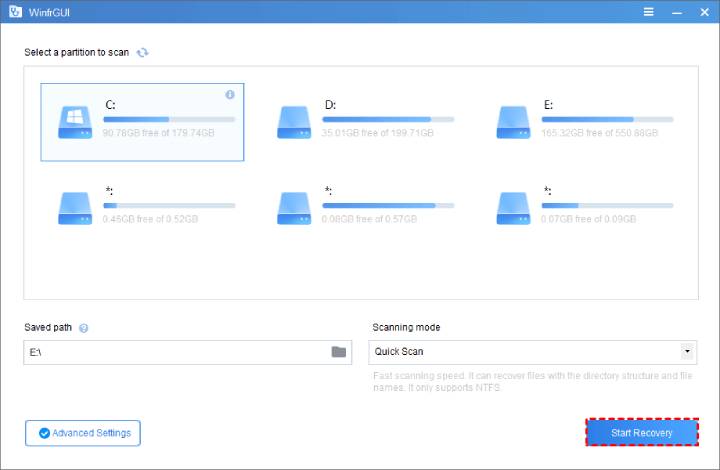This screenshot has height=470, width=720.
Task: Expand the Scanning mode dropdown arrow
Action: 687,352
